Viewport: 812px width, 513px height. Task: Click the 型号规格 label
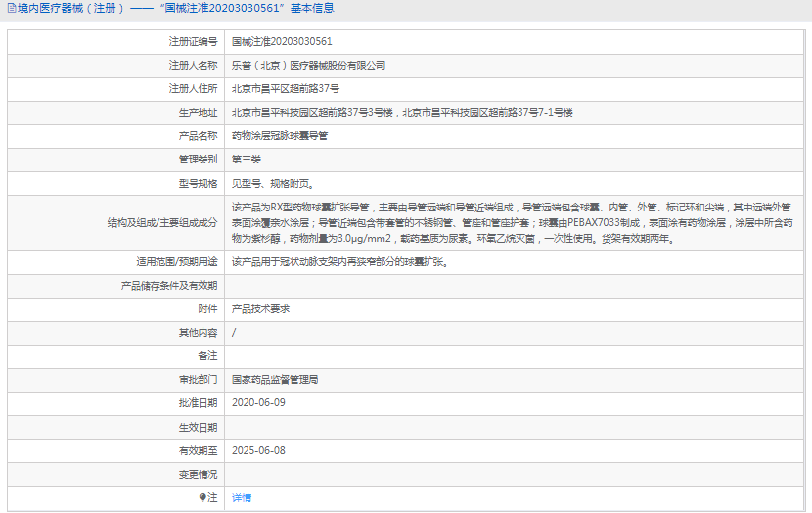[x=198, y=184]
